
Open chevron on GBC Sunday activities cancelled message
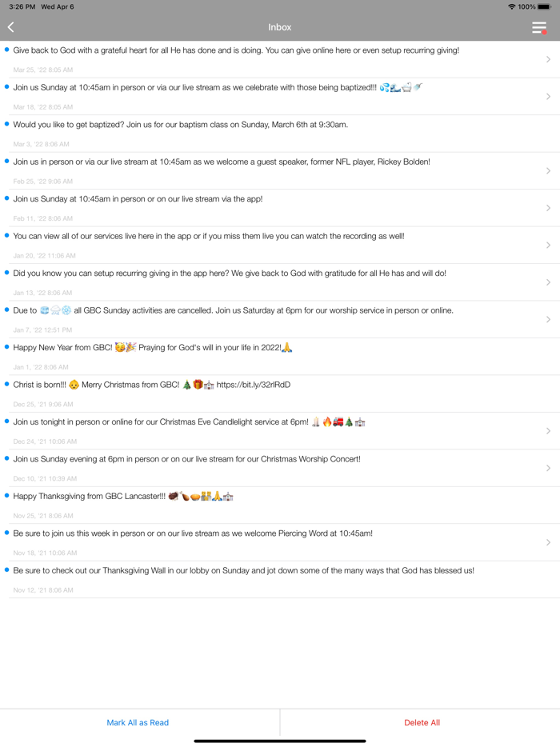click(x=548, y=319)
